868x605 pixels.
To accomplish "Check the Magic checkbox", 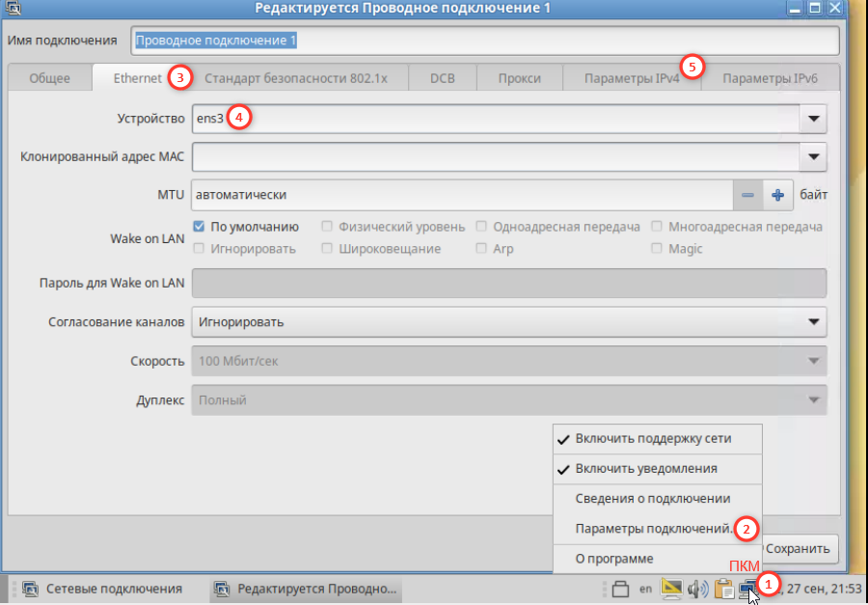I will tap(657, 249).
